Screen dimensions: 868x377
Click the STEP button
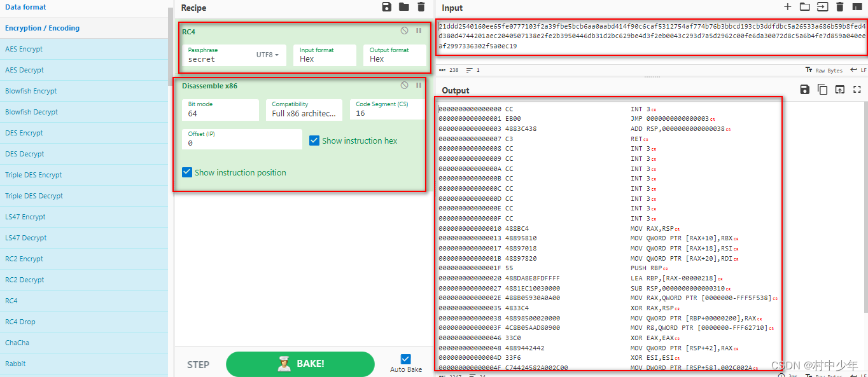tap(198, 364)
